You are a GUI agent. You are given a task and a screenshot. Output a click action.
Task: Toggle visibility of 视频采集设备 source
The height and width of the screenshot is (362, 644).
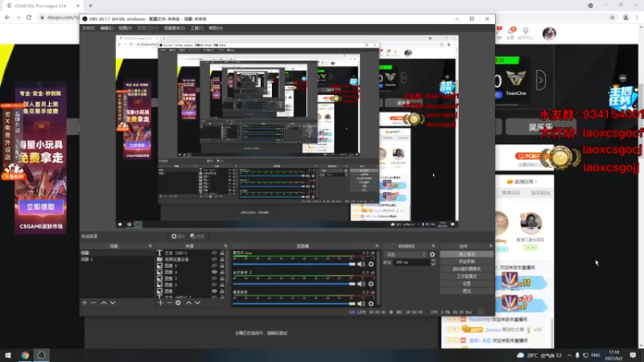[x=214, y=259]
